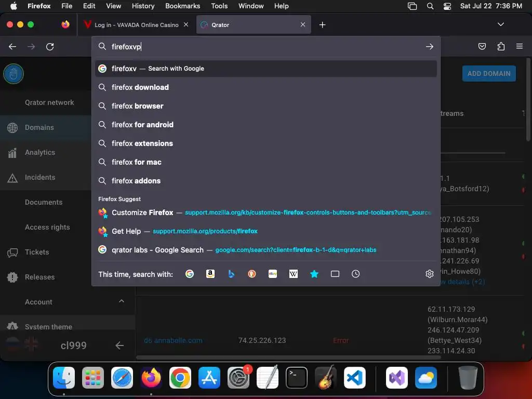Open Visual Studio Code from Dock
This screenshot has width=532, height=399.
point(354,378)
